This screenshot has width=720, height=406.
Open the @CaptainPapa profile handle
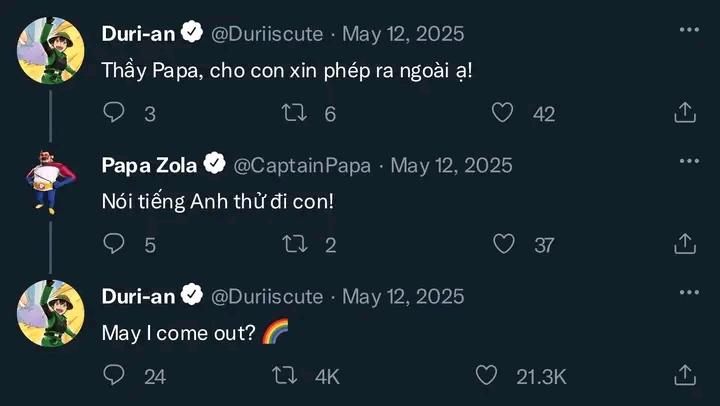301,165
